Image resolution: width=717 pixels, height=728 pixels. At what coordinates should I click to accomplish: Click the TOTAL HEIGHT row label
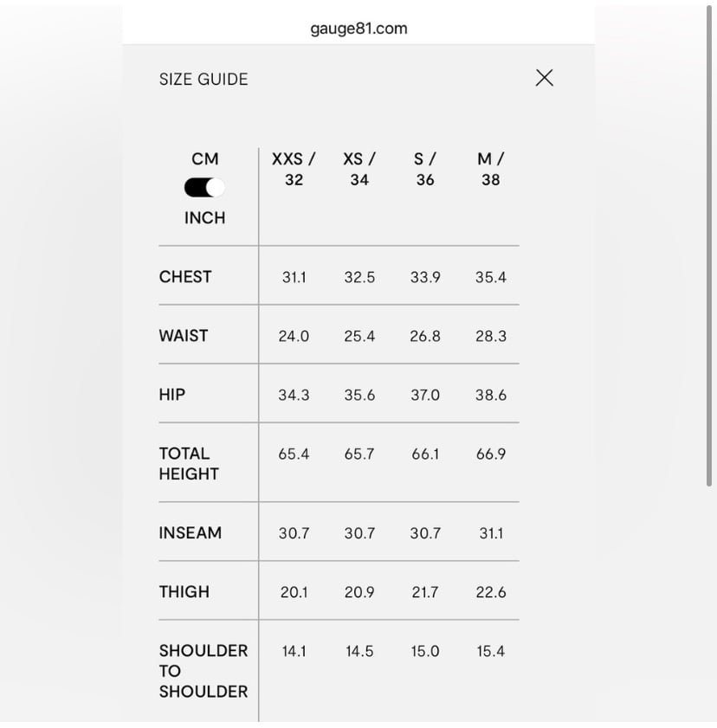189,463
